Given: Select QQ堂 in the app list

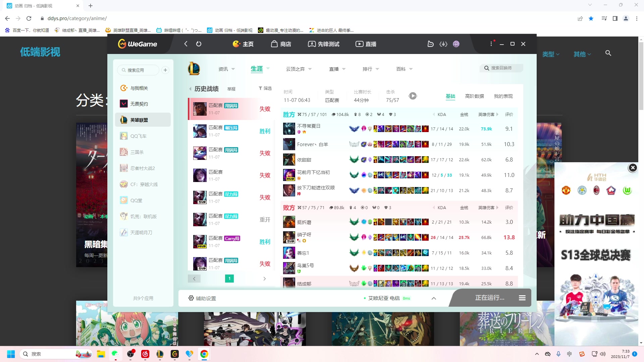Looking at the screenshot, I should (143, 200).
